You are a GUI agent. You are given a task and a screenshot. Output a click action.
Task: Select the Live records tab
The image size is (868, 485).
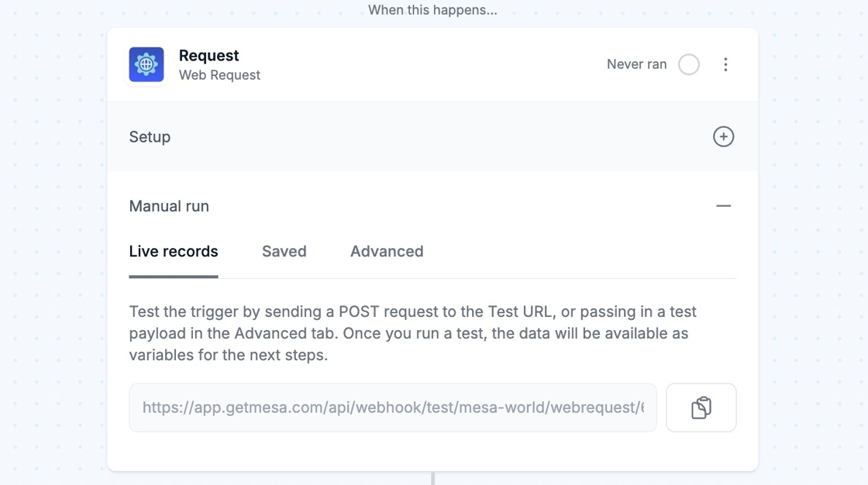click(174, 251)
